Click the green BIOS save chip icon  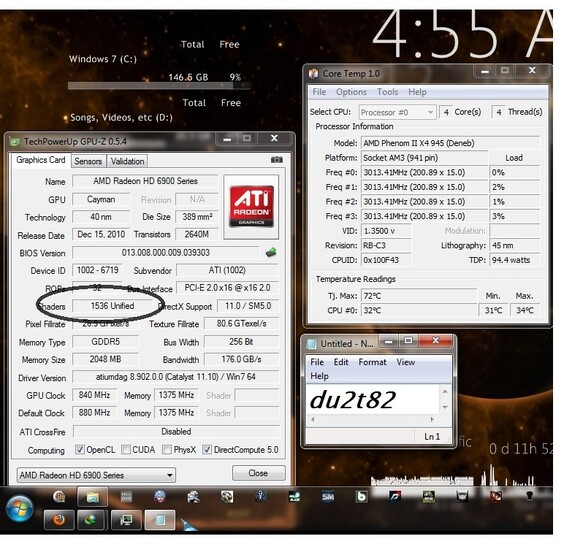(271, 252)
